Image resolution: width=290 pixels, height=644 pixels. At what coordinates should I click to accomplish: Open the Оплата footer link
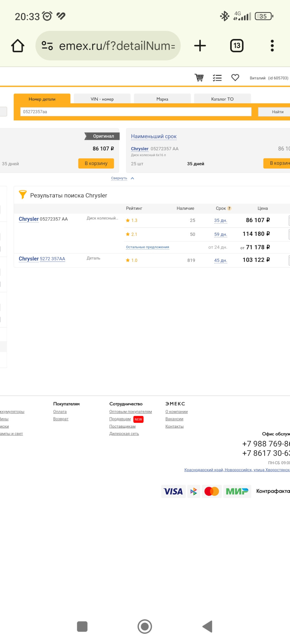60,412
